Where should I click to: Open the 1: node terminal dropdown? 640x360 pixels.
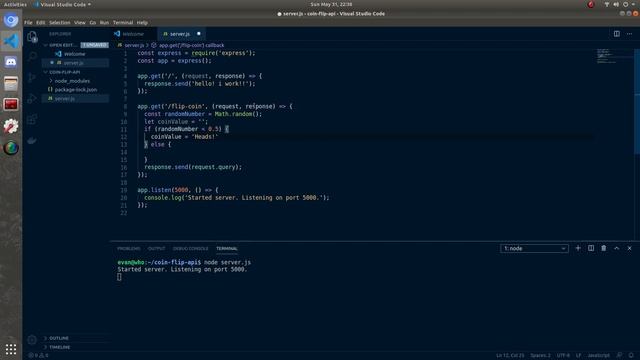point(534,248)
